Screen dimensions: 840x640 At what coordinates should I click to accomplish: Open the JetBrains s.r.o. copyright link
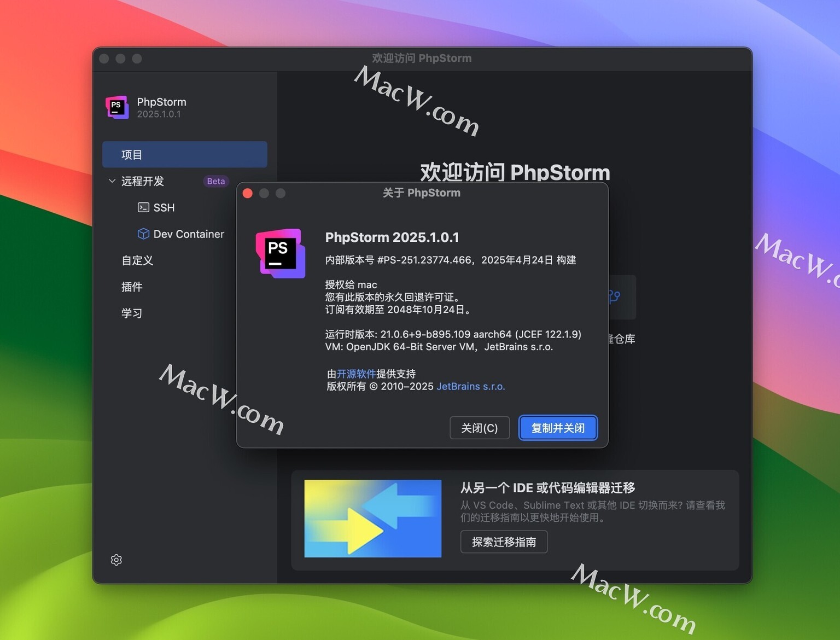[x=471, y=386]
